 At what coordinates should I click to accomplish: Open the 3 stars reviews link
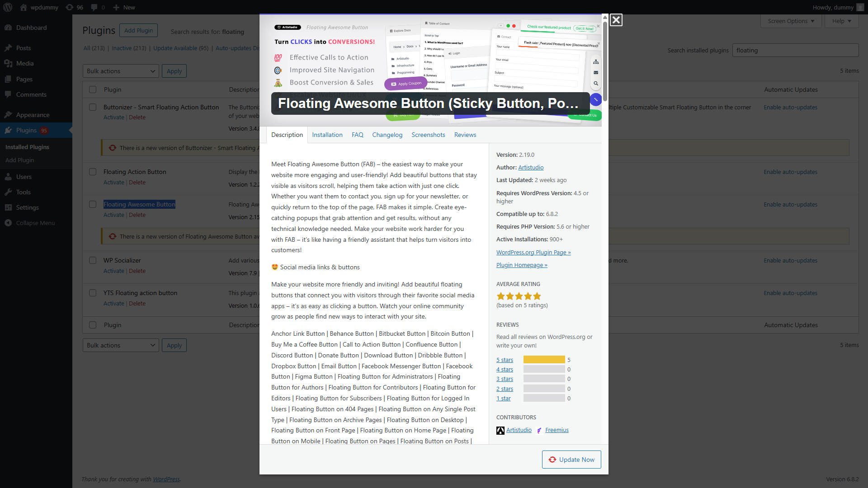[x=505, y=379]
